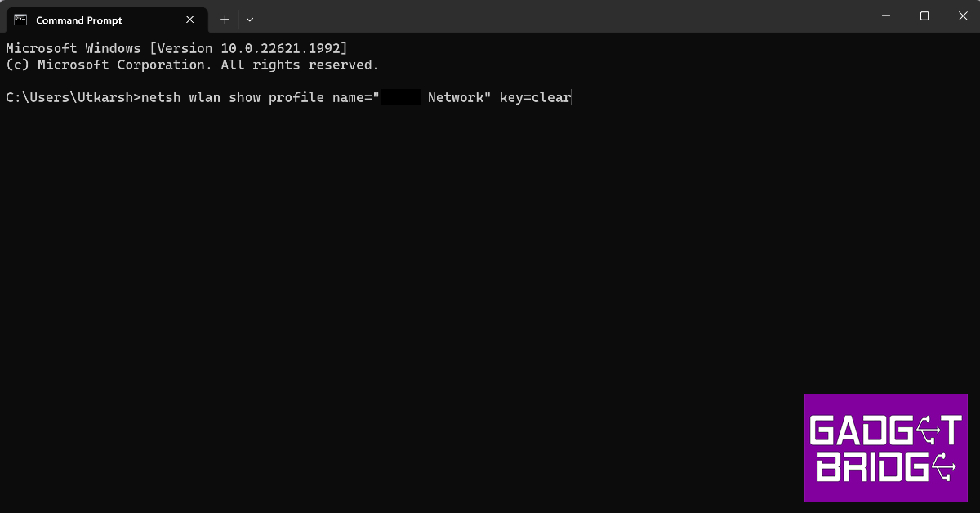Maximize the terminal window
This screenshot has width=980, height=513.
[x=924, y=16]
